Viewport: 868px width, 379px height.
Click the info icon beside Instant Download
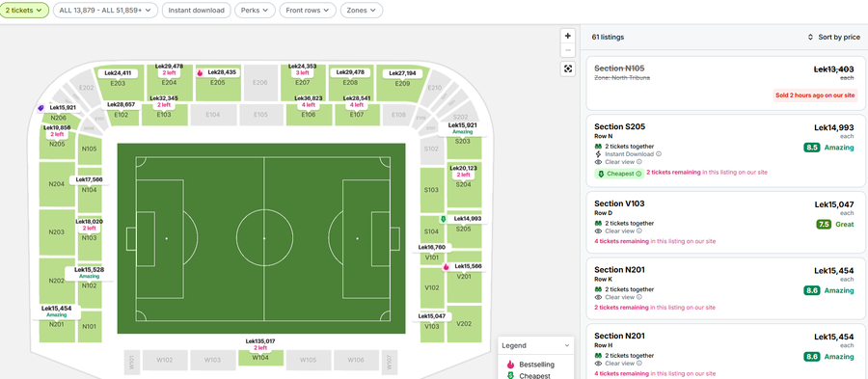pyautogui.click(x=659, y=154)
